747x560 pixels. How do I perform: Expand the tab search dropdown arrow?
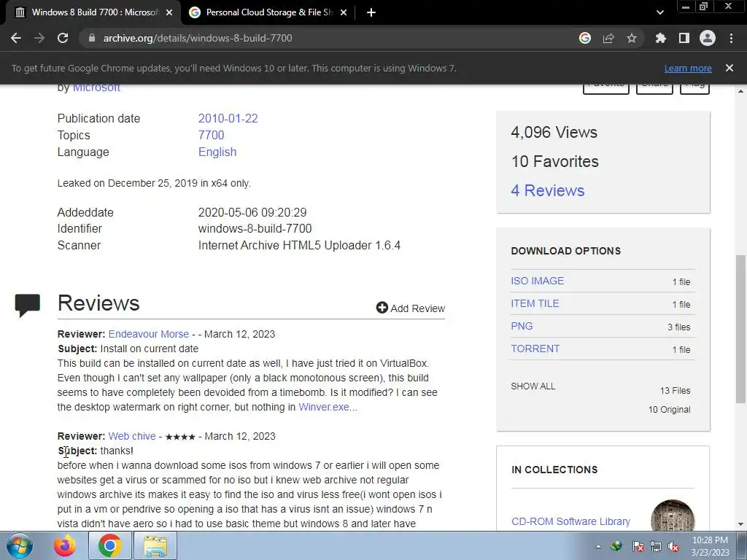[659, 12]
